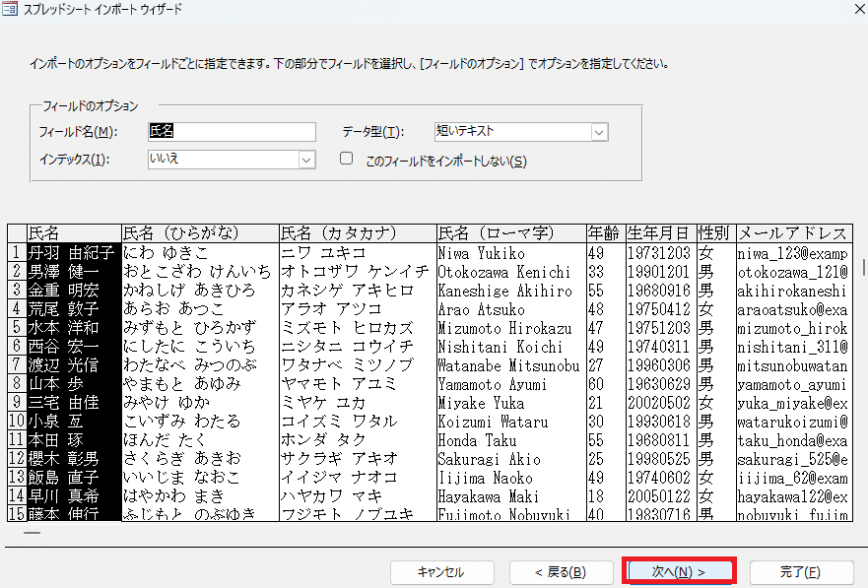Click cell Iijima Naoko
868x588 pixels.
511,478
